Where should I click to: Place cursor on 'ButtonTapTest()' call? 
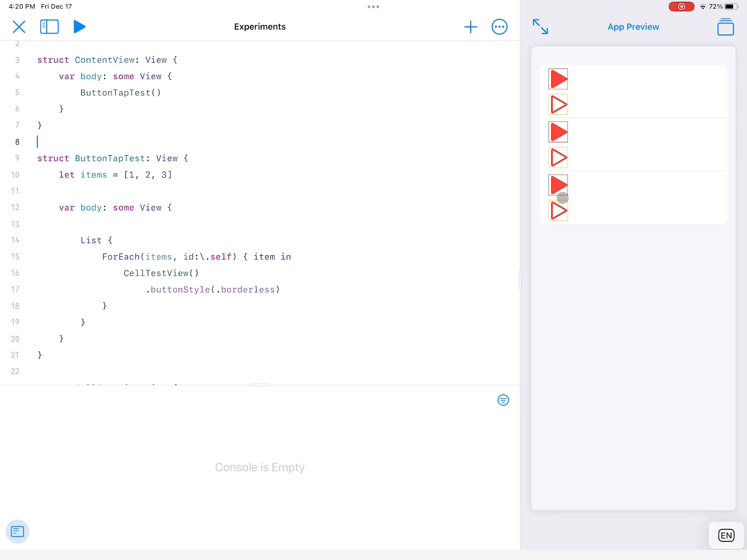[x=121, y=93]
